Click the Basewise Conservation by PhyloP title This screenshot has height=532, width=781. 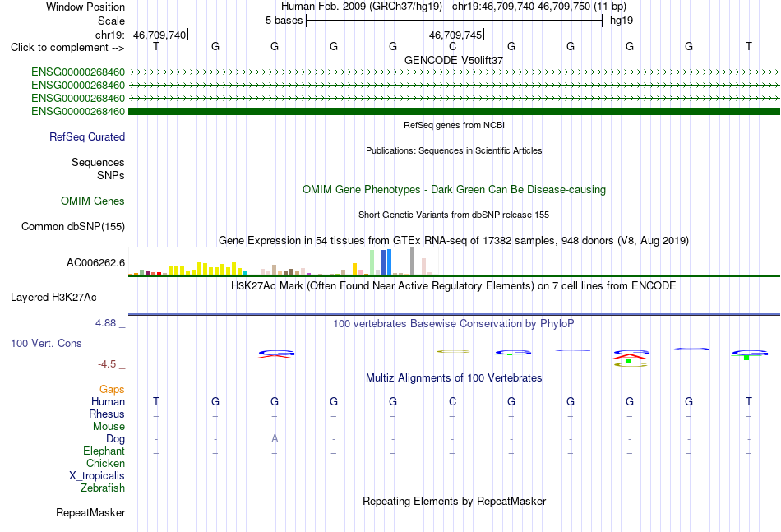pyautogui.click(x=454, y=324)
